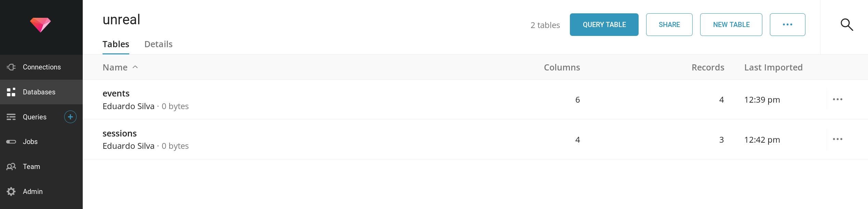Select the Tables tab
868x209 pixels.
click(116, 44)
